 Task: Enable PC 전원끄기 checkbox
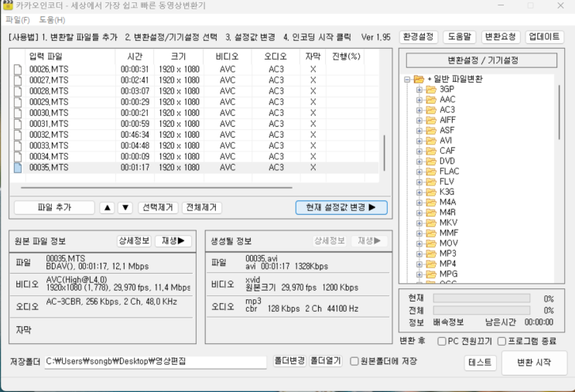[442, 342]
